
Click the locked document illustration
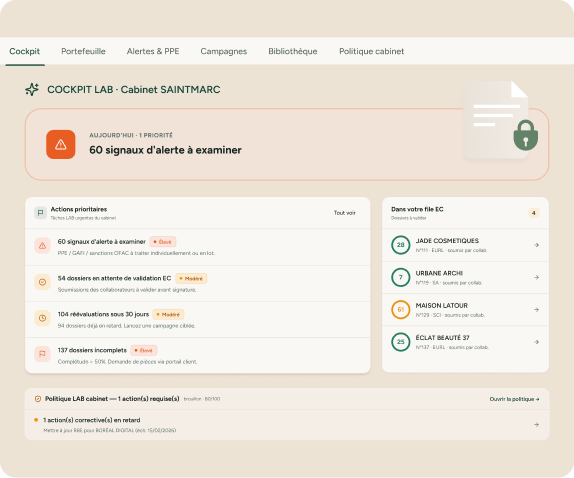[x=500, y=120]
